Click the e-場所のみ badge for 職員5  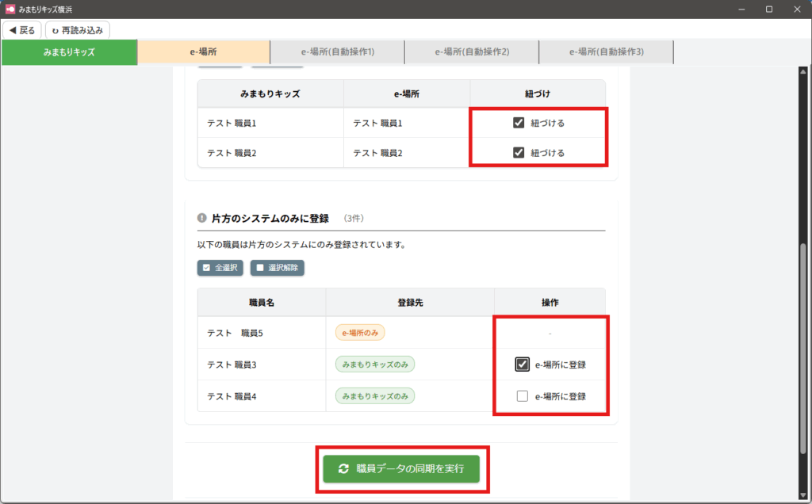(x=359, y=333)
